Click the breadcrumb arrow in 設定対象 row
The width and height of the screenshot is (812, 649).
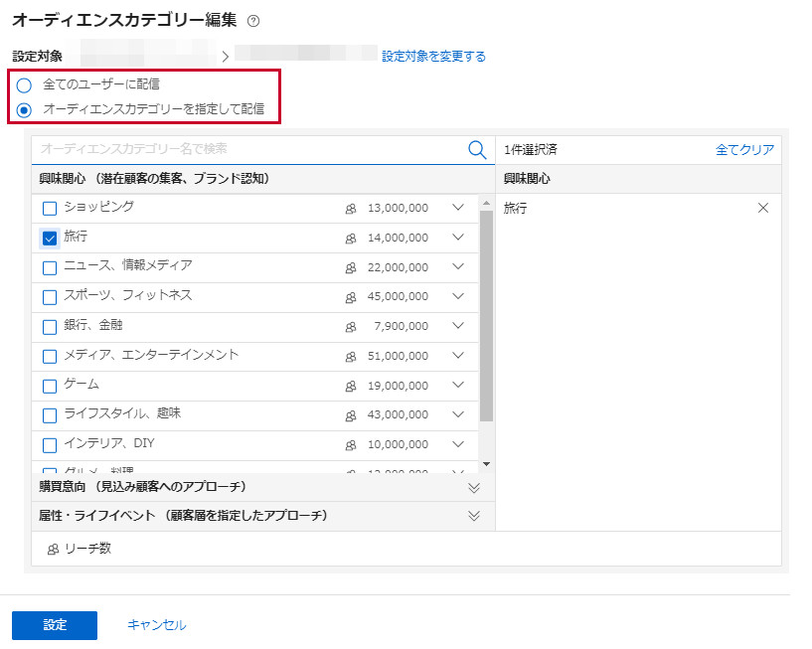click(x=226, y=57)
